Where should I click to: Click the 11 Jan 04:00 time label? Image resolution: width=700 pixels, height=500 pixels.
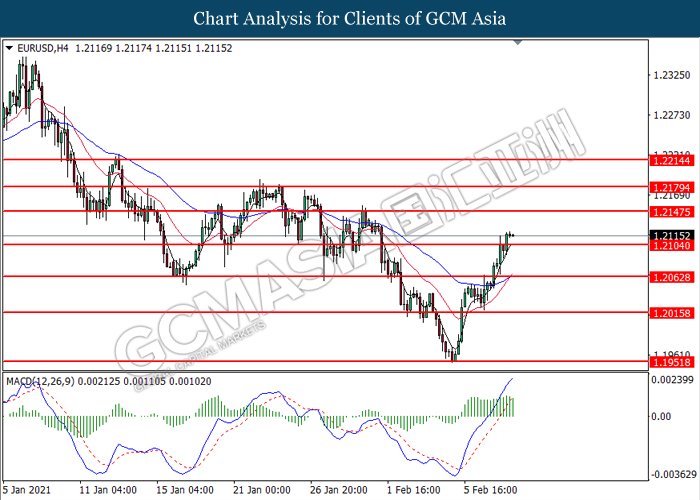coord(108,490)
